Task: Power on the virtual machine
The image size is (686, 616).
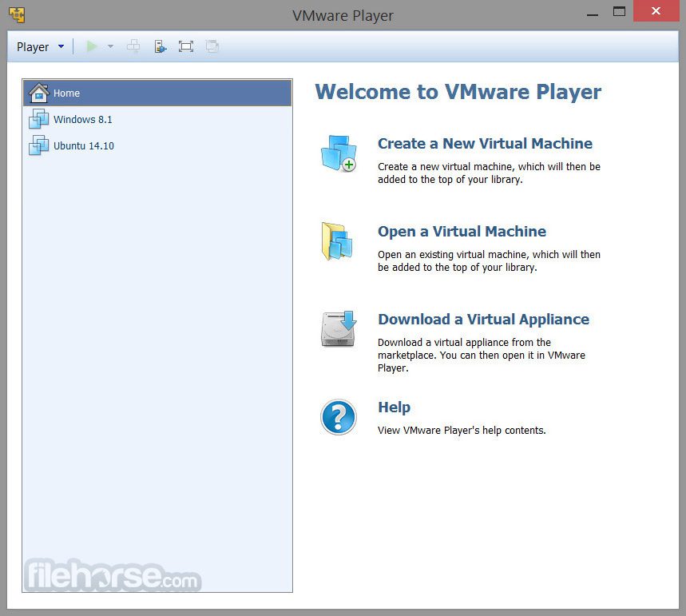Action: [91, 46]
